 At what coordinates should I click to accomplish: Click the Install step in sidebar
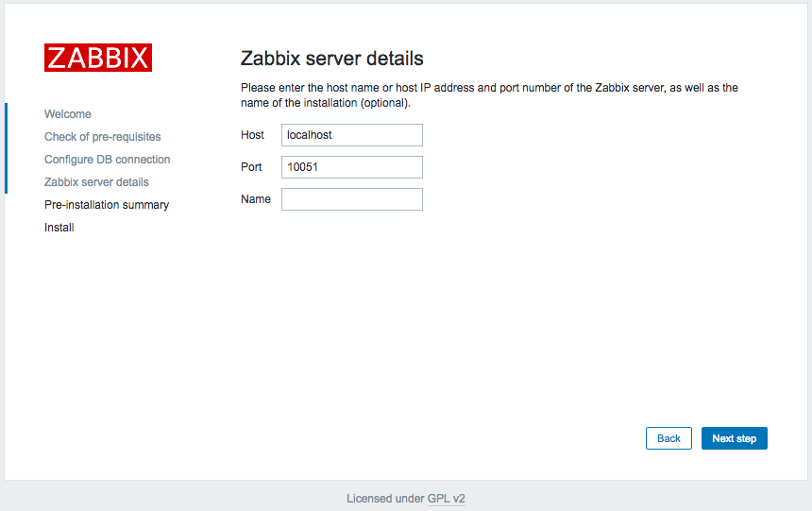click(x=59, y=228)
